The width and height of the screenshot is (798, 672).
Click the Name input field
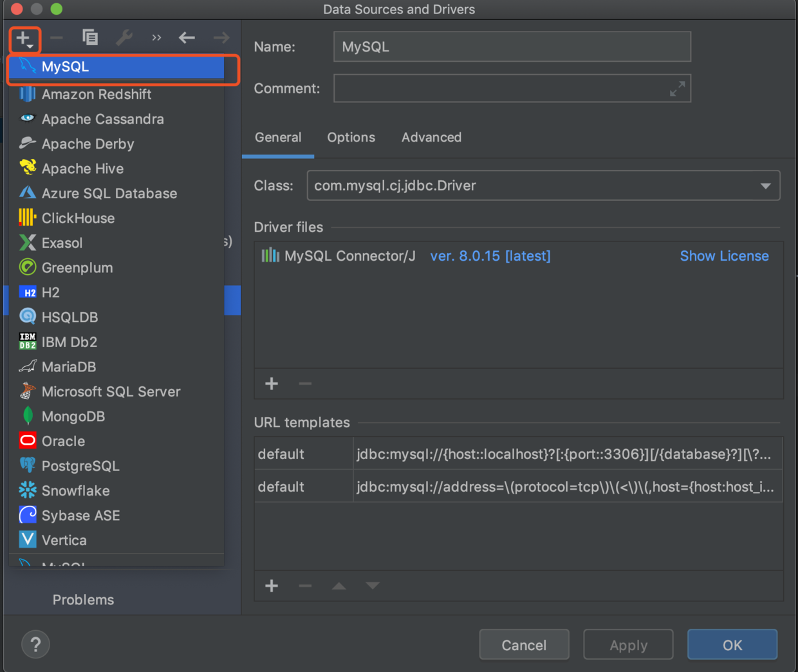512,47
